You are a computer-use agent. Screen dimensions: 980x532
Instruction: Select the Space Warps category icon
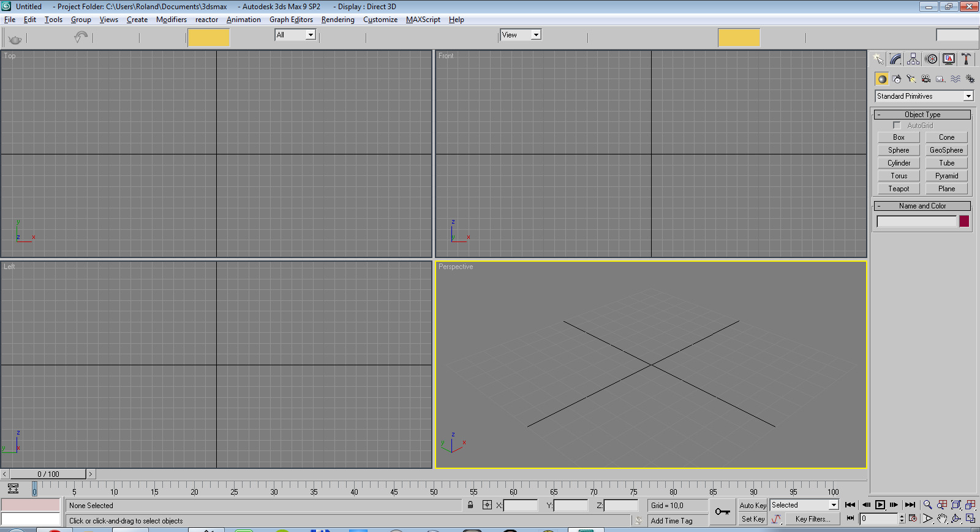click(x=955, y=79)
